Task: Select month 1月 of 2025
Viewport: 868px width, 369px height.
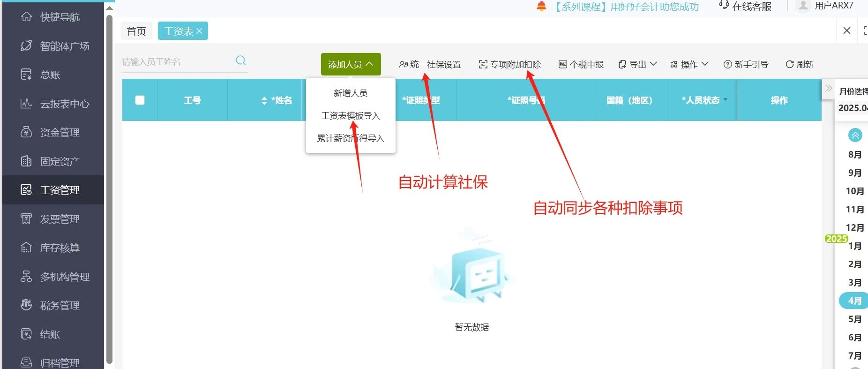Action: coord(855,246)
